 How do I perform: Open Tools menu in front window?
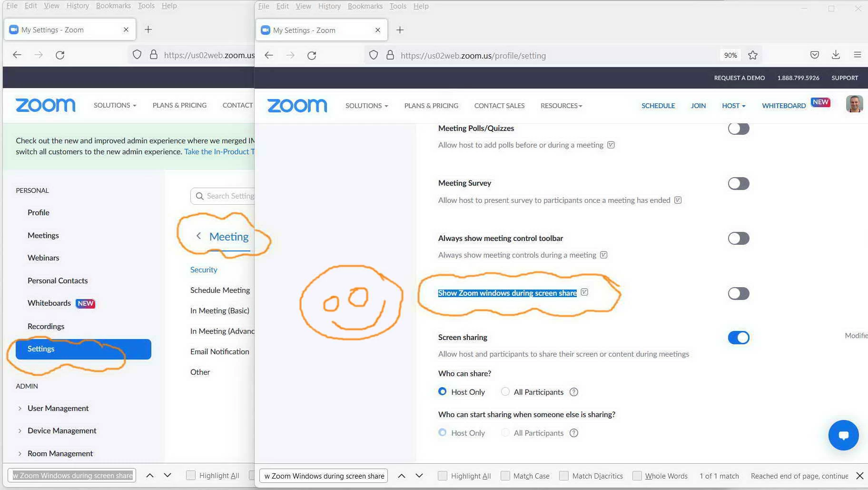tap(398, 6)
